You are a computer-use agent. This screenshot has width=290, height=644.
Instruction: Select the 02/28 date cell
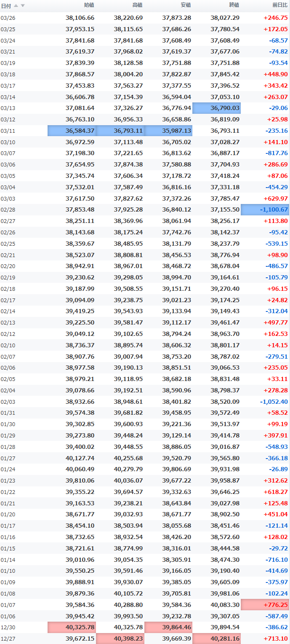(x=8, y=209)
